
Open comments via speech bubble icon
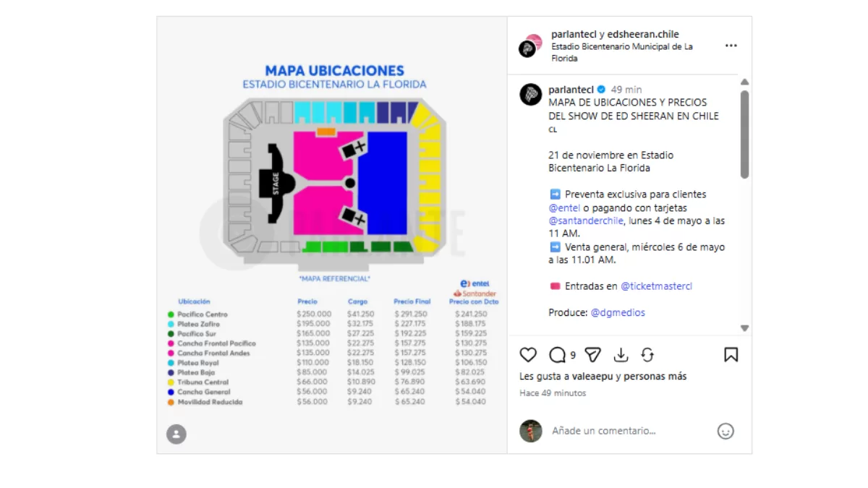click(557, 355)
